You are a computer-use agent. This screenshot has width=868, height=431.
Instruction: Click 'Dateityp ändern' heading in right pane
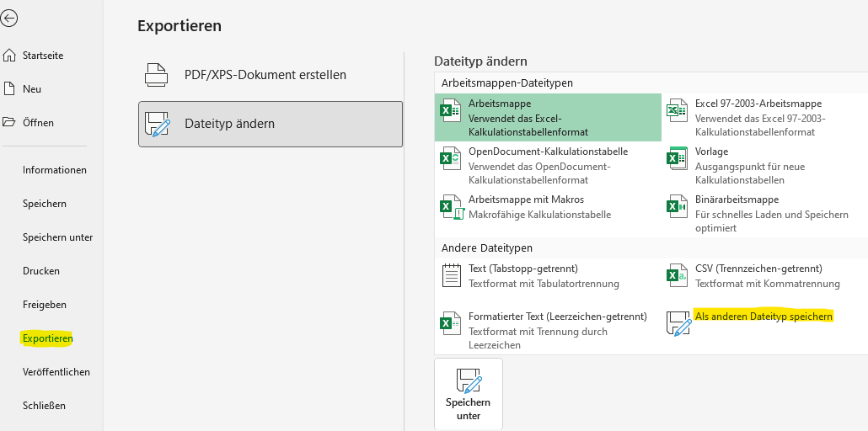coord(480,61)
